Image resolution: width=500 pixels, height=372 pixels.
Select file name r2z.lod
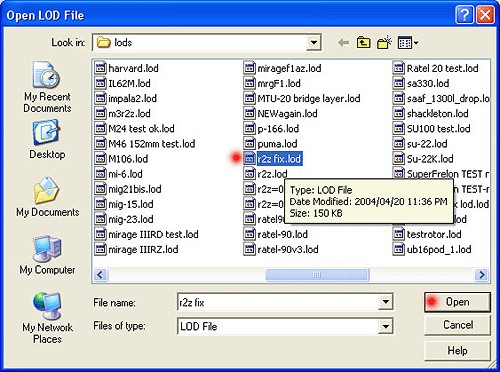click(x=272, y=174)
